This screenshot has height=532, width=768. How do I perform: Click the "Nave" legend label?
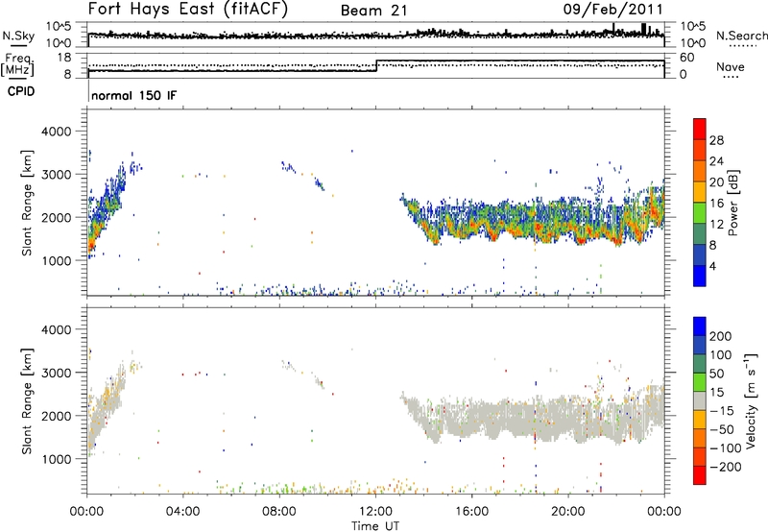(x=731, y=67)
